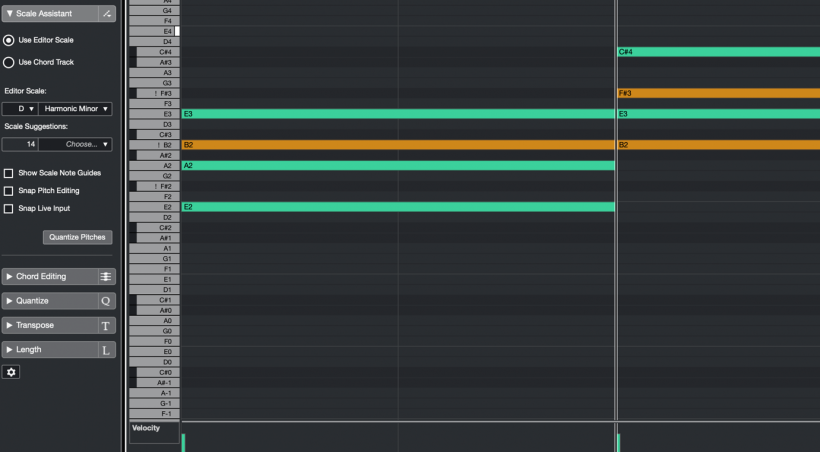820x452 pixels.
Task: Click the Scale Assistant section icon
Action: click(107, 14)
